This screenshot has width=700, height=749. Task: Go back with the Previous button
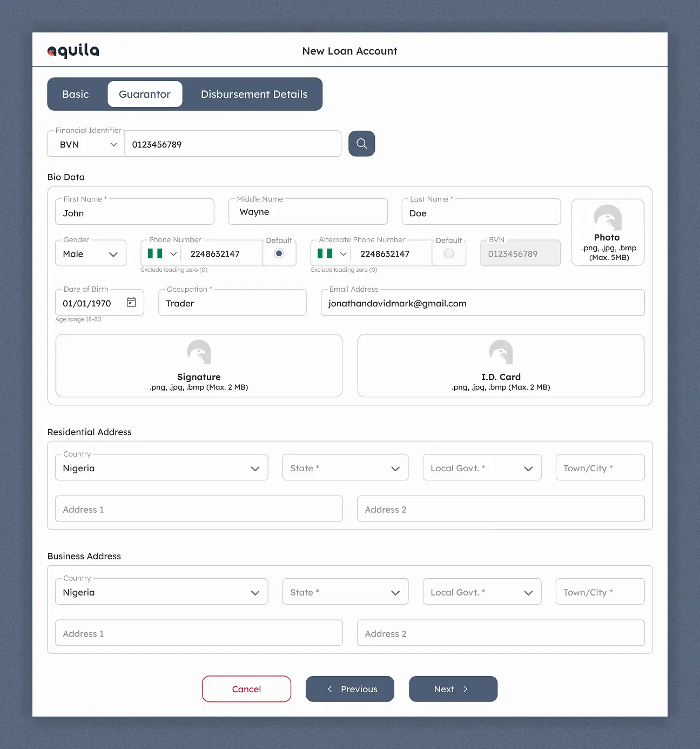350,689
